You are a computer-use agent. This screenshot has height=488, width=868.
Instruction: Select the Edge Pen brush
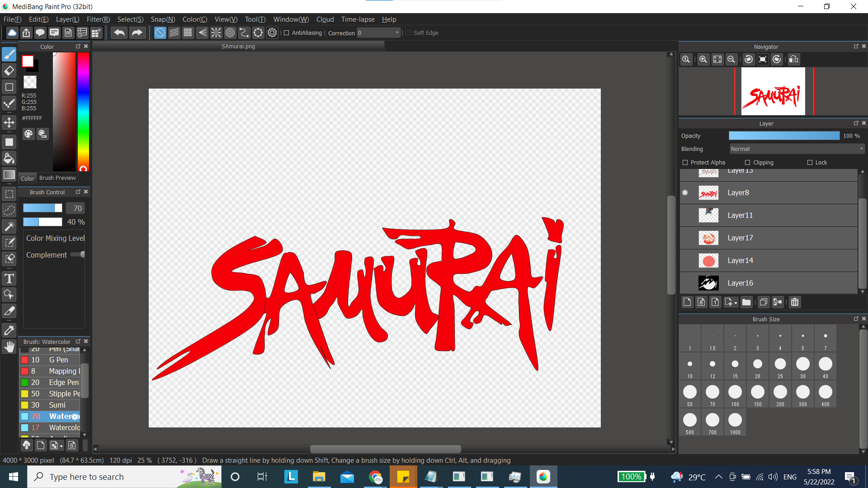click(x=50, y=383)
